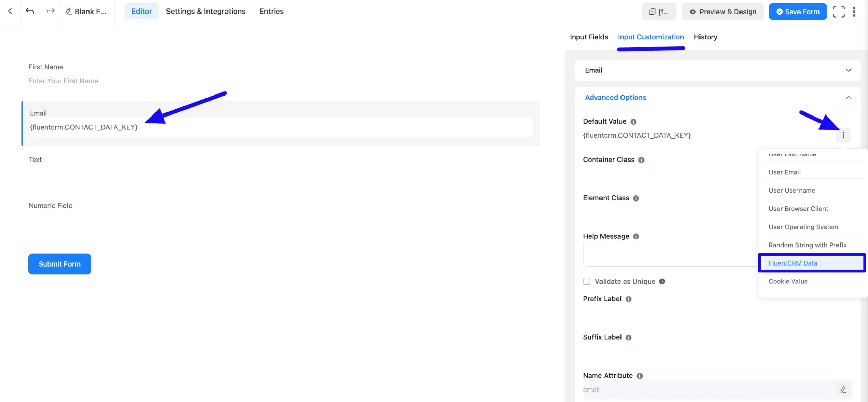Go back using the left chevron icon
Viewport: 868px width, 402px height.
coord(10,11)
